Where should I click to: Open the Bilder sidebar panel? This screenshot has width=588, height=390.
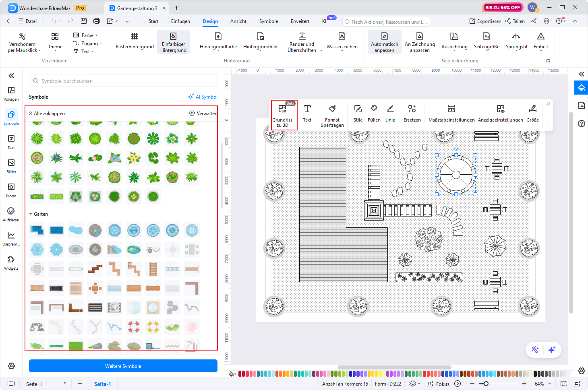tap(11, 165)
